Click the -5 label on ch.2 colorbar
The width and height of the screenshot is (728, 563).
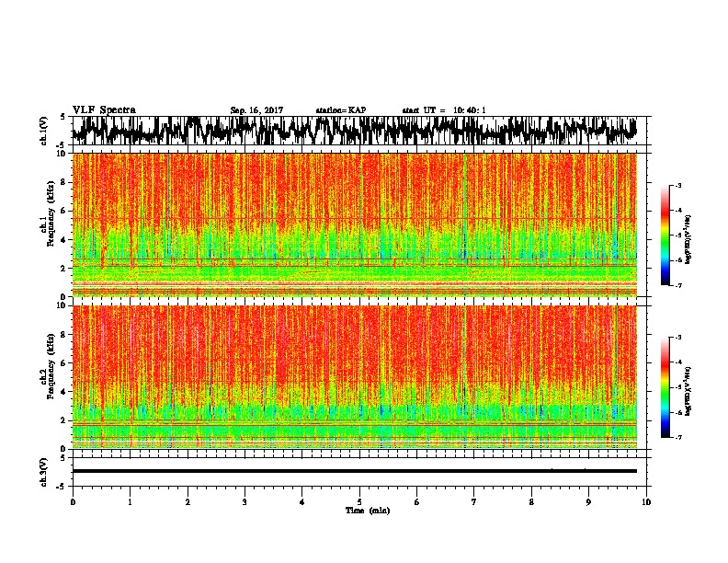click(677, 387)
